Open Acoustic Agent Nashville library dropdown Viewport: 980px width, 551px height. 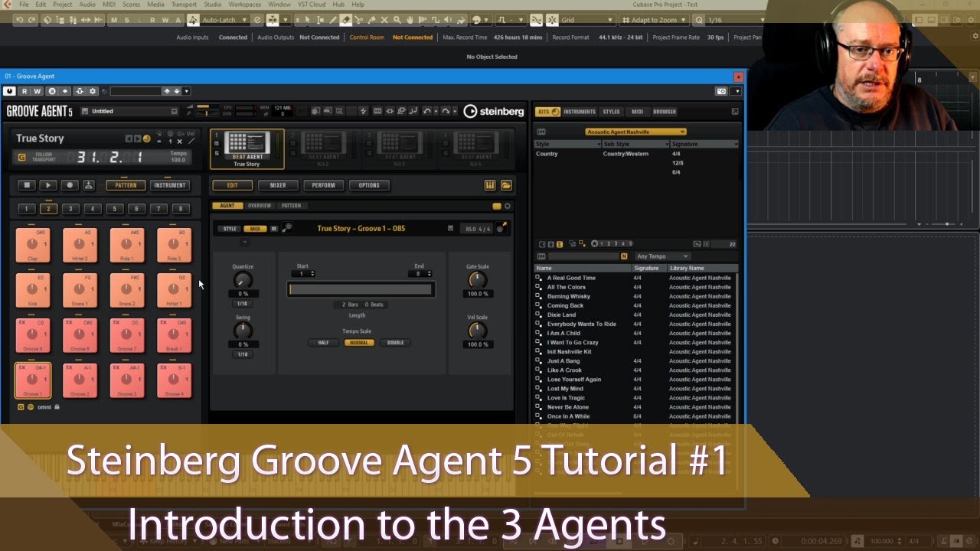tap(636, 132)
